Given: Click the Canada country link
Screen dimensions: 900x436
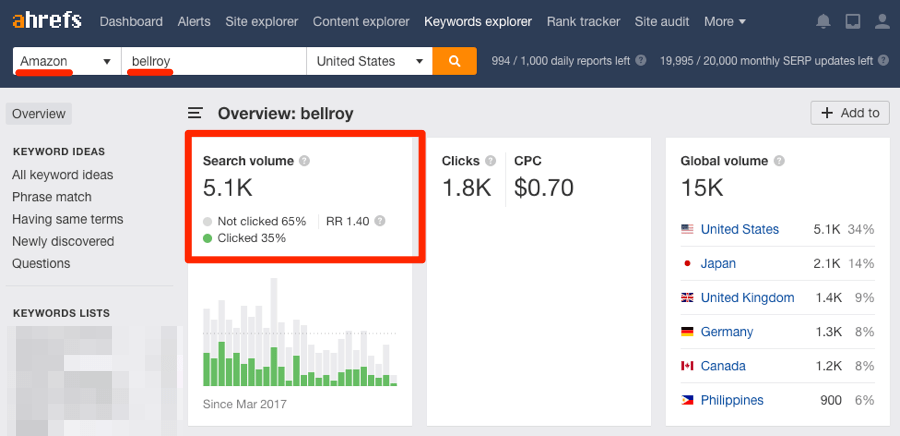Looking at the screenshot, I should pyautogui.click(x=723, y=366).
